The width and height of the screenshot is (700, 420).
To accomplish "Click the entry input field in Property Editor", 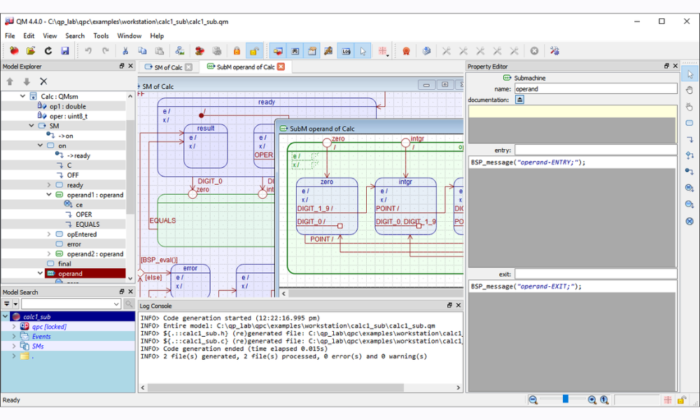I will (596, 150).
